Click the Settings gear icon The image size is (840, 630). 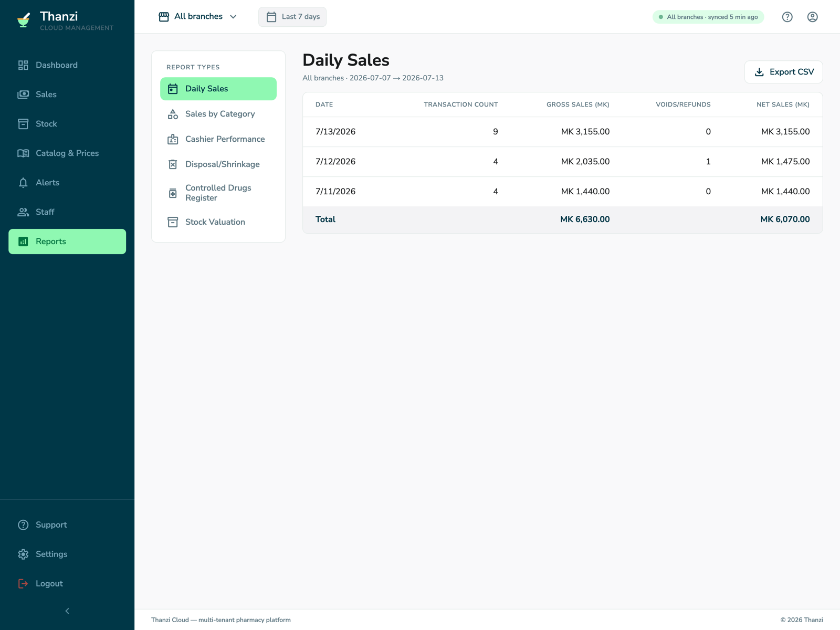coord(23,554)
